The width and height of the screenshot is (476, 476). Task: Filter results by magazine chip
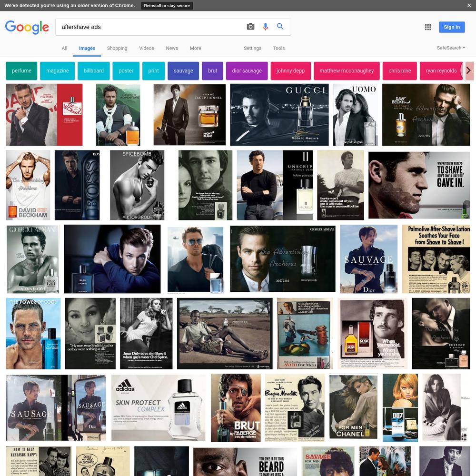pos(58,71)
